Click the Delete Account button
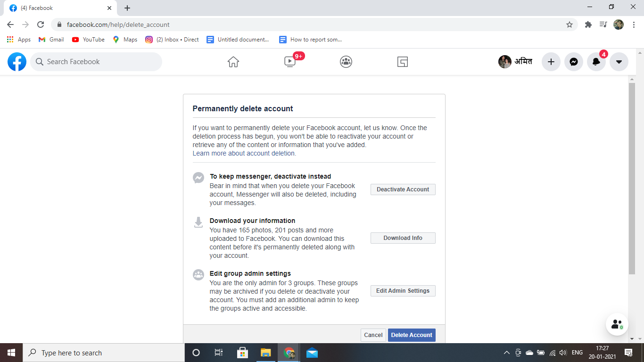This screenshot has height=362, width=644. point(412,335)
